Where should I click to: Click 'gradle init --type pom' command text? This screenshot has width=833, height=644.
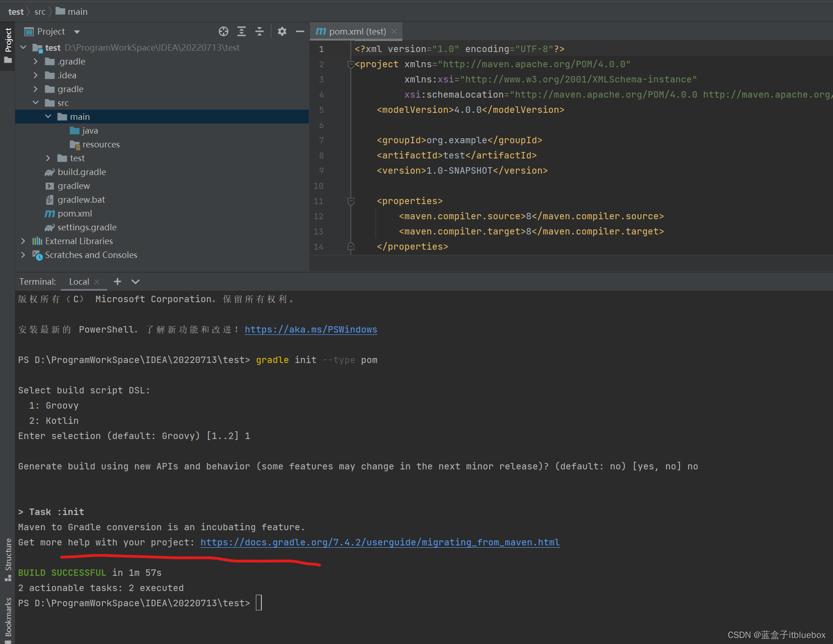pos(317,360)
